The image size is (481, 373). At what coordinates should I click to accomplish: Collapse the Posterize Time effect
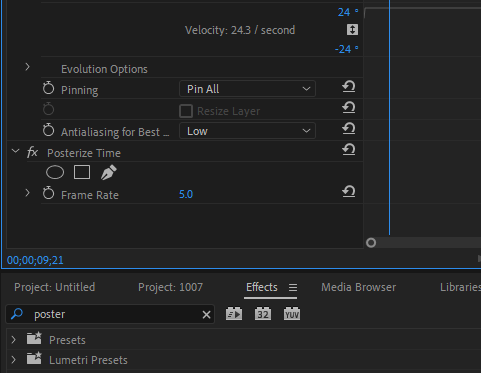click(15, 151)
